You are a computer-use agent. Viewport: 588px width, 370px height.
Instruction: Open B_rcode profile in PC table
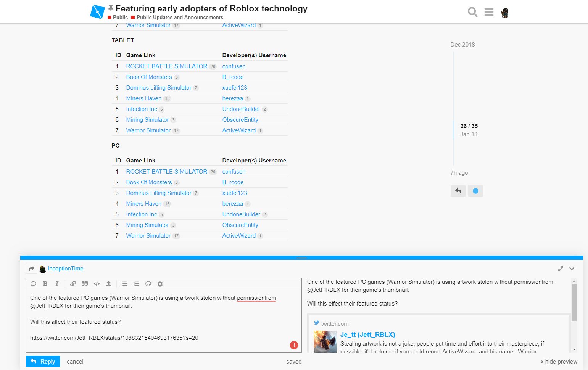233,182
